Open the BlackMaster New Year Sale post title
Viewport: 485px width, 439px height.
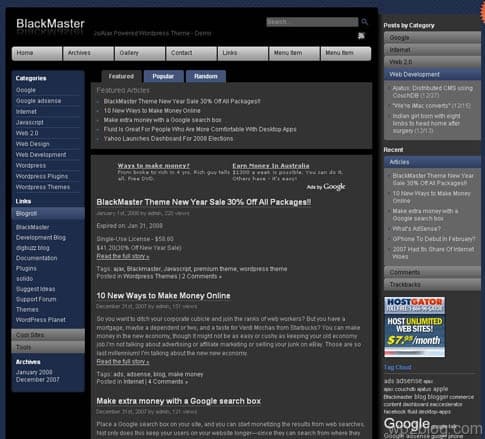(204, 202)
